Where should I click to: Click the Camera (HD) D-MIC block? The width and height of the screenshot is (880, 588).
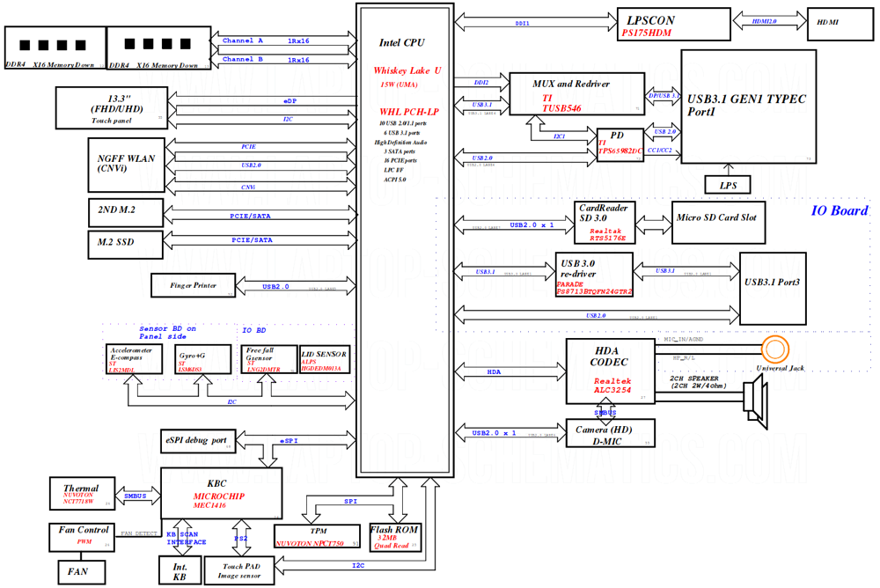pos(611,433)
